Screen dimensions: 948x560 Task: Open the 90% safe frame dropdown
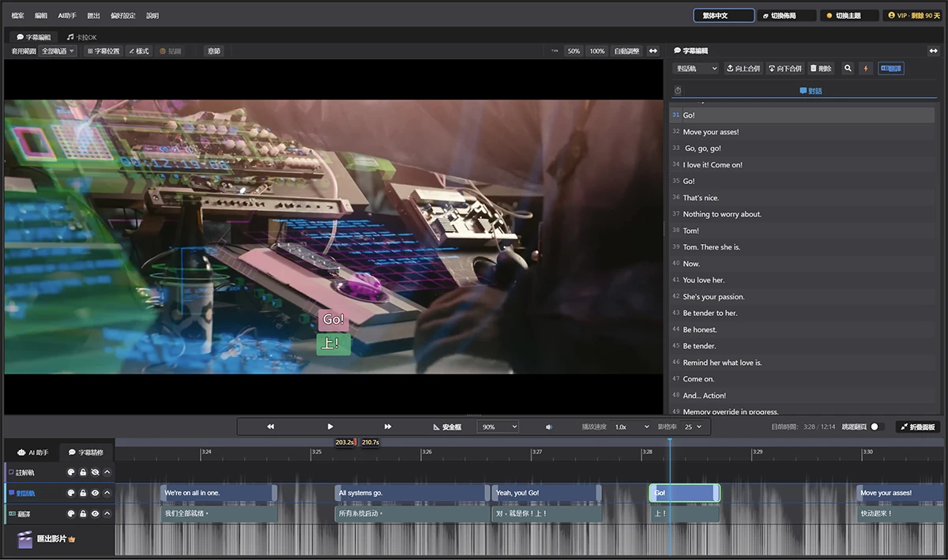point(498,427)
